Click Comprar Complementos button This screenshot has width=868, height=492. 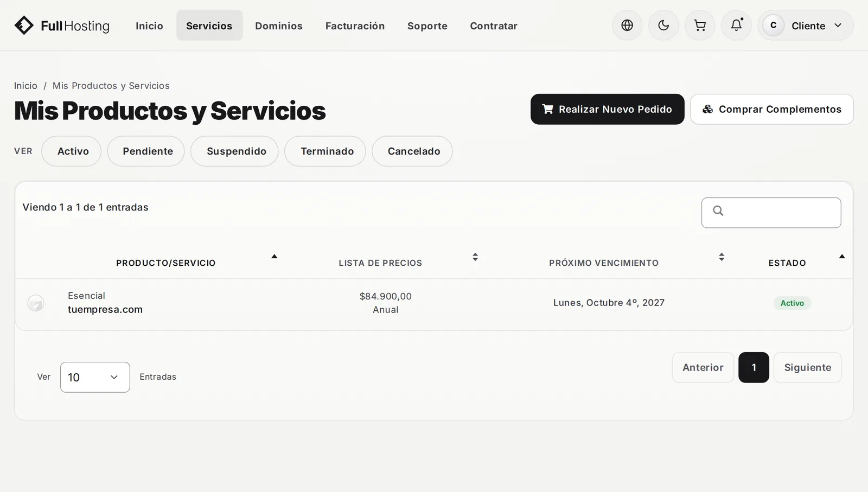click(x=772, y=109)
